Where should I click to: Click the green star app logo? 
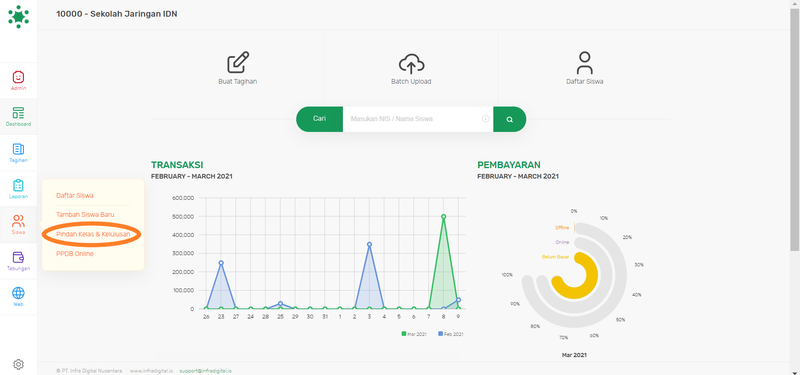(18, 16)
